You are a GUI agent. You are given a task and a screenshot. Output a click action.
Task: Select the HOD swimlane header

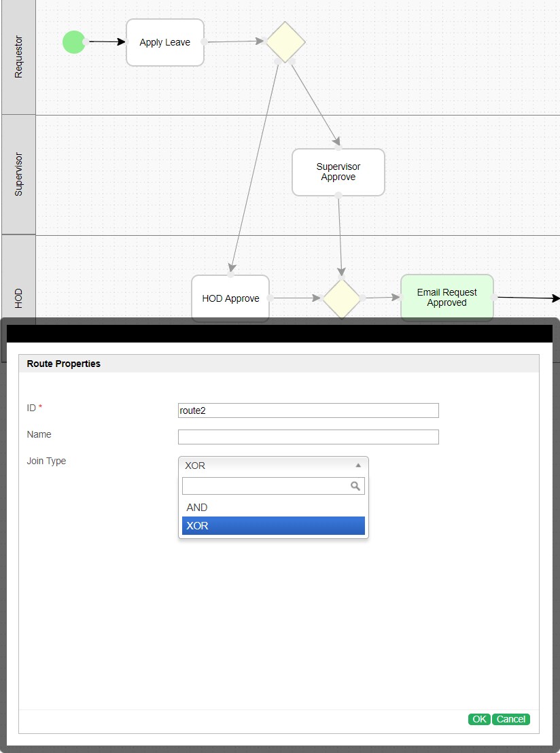click(x=18, y=298)
